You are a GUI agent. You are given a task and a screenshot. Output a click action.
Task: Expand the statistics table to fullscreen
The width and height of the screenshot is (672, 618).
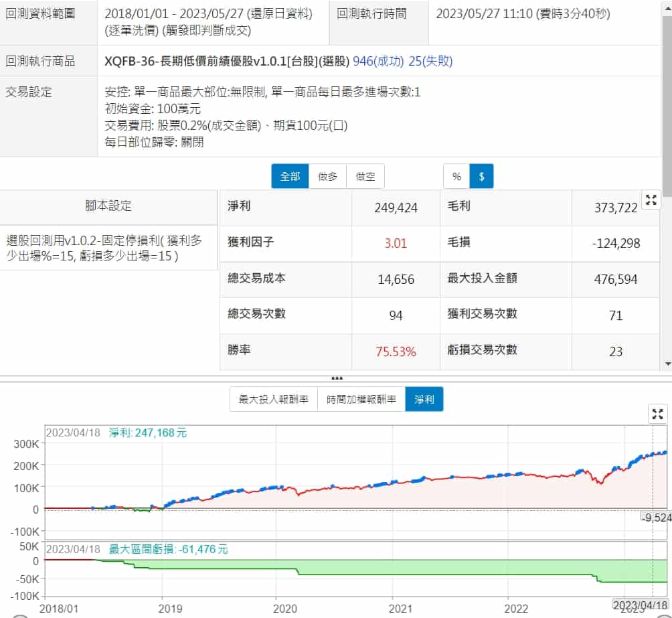pyautogui.click(x=651, y=200)
